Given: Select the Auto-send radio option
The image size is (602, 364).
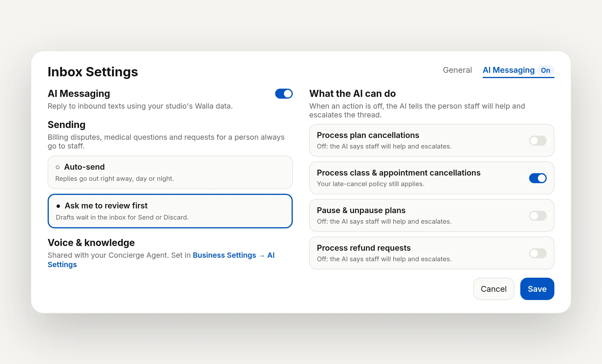Looking at the screenshot, I should pyautogui.click(x=170, y=172).
